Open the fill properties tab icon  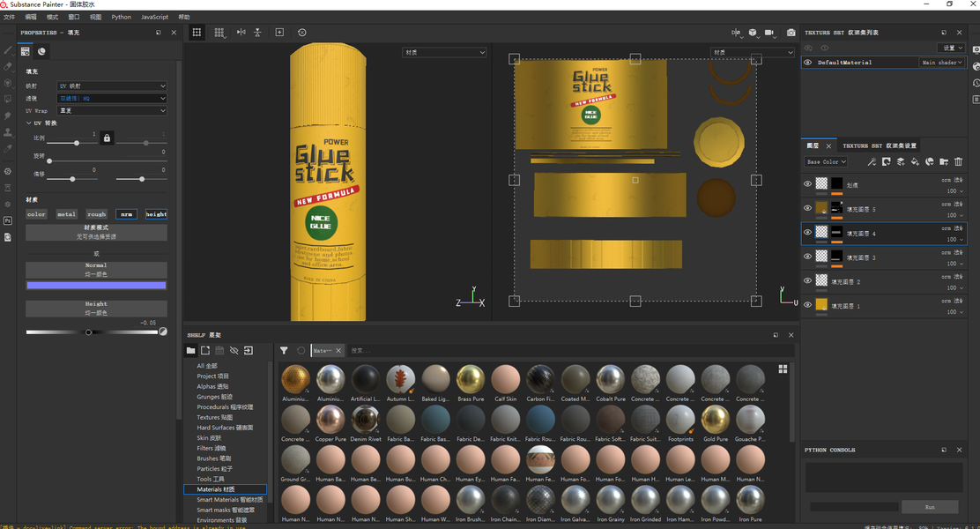[x=26, y=51]
